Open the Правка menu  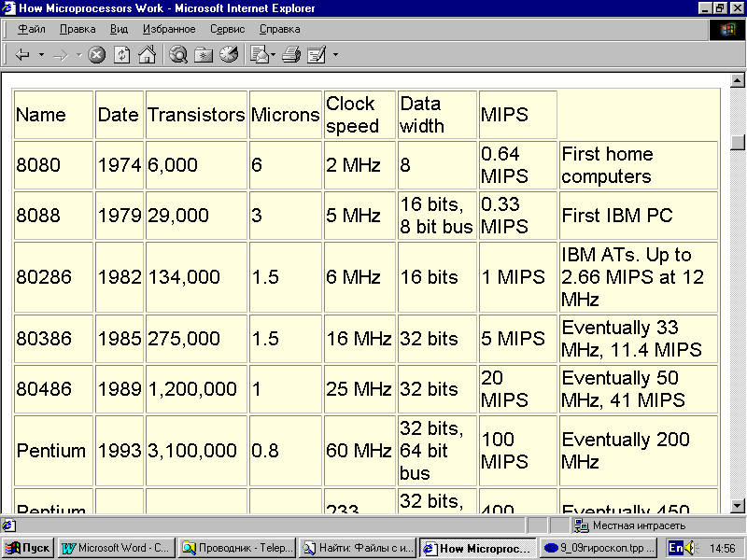(x=78, y=29)
